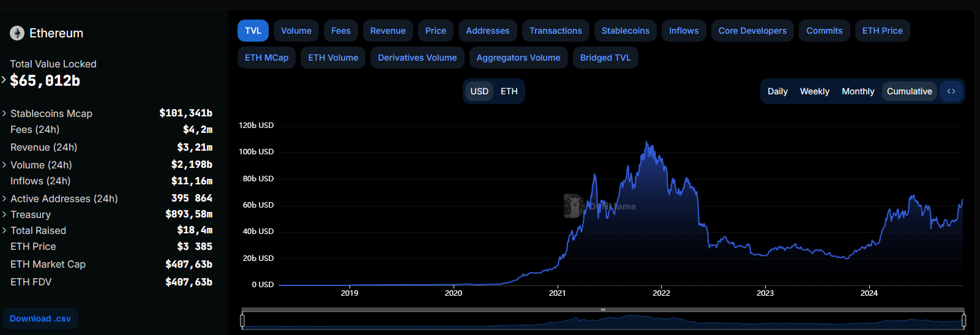Enable the ETH Volume metric
The width and height of the screenshot is (980, 335).
point(333,58)
